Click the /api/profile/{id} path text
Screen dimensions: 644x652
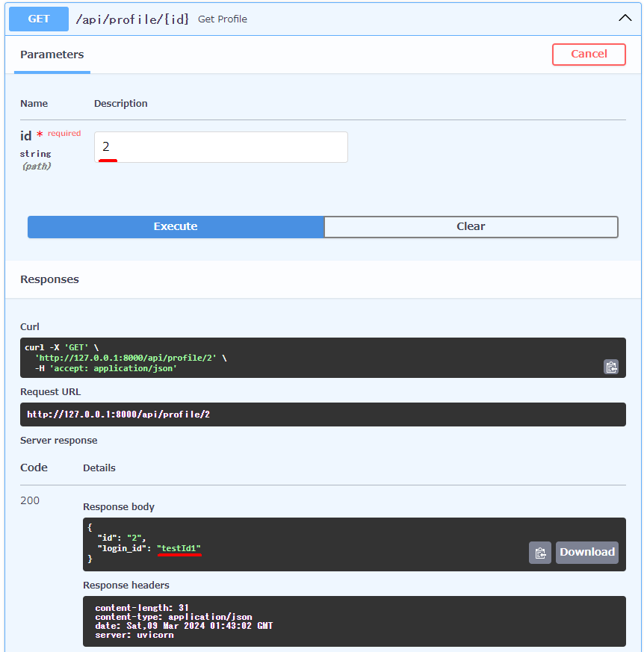click(x=132, y=19)
